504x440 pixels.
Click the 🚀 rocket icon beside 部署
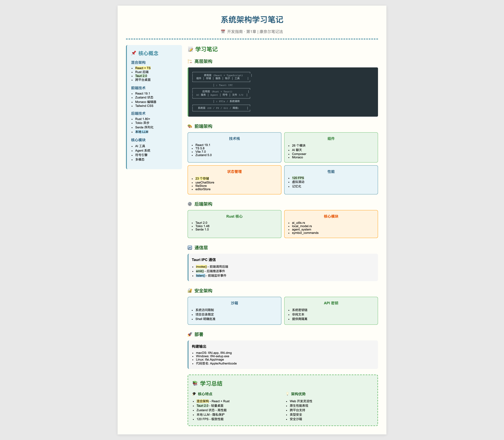189,334
